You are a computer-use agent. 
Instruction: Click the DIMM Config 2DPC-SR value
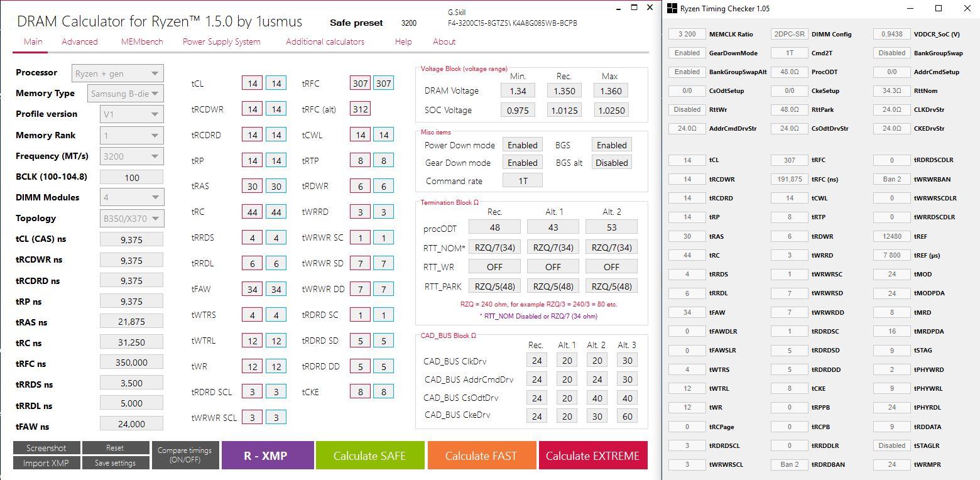point(790,34)
